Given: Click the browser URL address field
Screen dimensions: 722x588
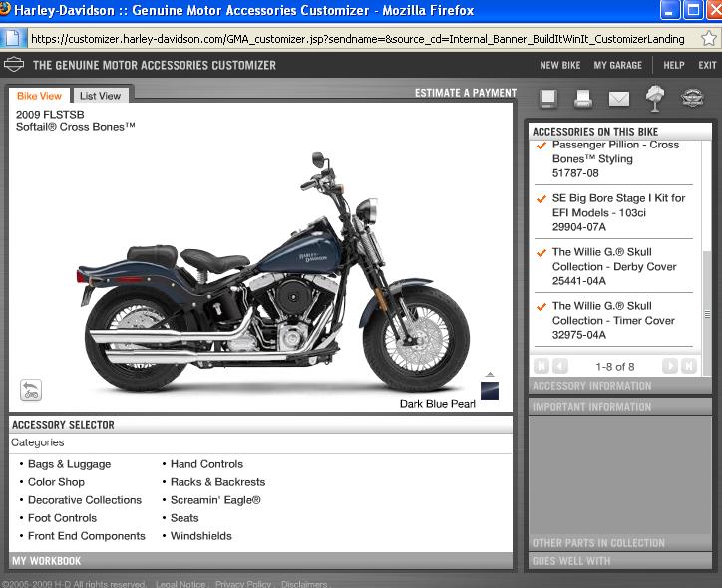Looking at the screenshot, I should pyautogui.click(x=358, y=39).
